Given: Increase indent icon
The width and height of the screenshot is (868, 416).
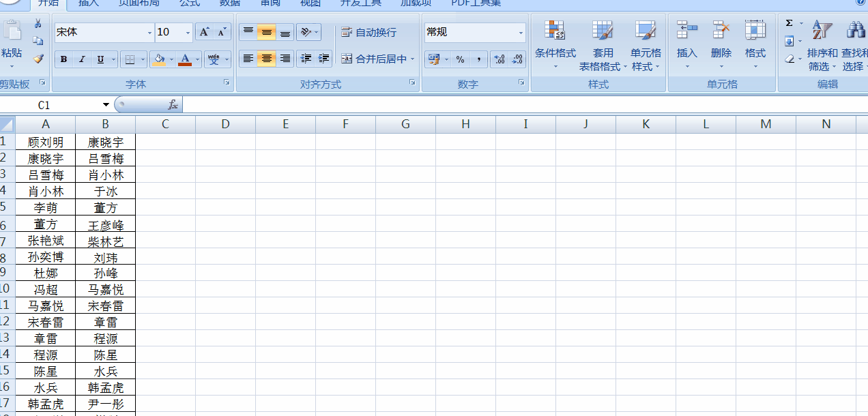Looking at the screenshot, I should click(x=324, y=59).
